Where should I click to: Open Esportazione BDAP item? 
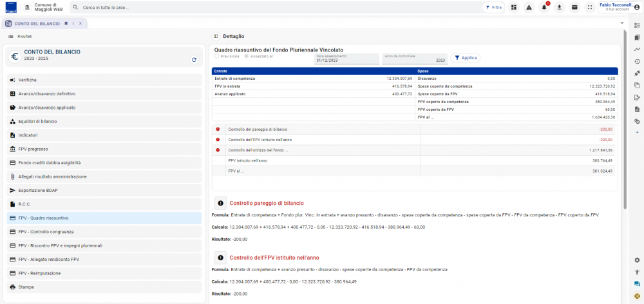(x=104, y=190)
